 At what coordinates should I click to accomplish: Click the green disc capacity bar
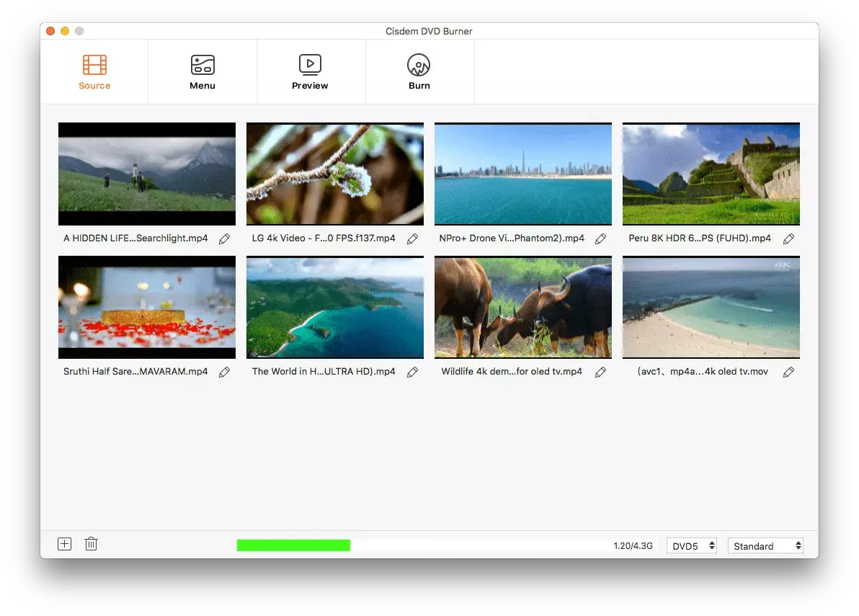coord(293,545)
